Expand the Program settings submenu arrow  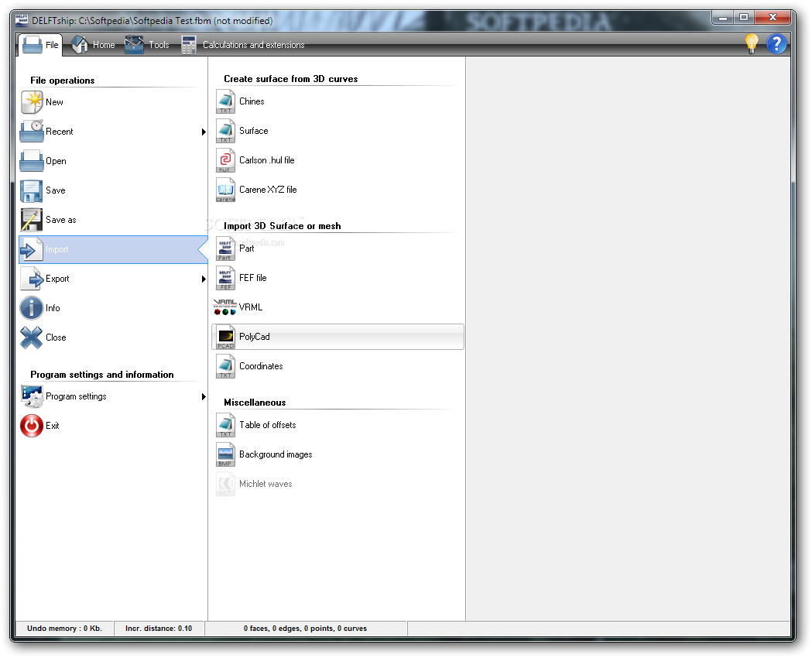pos(204,396)
